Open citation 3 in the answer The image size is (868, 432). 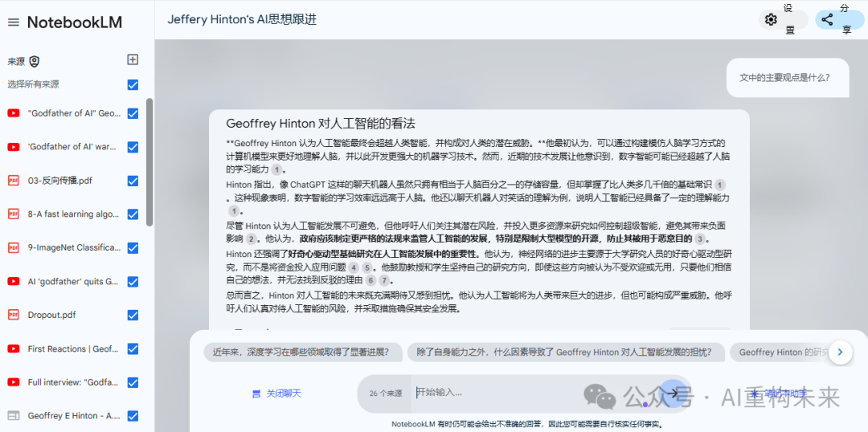(x=700, y=239)
